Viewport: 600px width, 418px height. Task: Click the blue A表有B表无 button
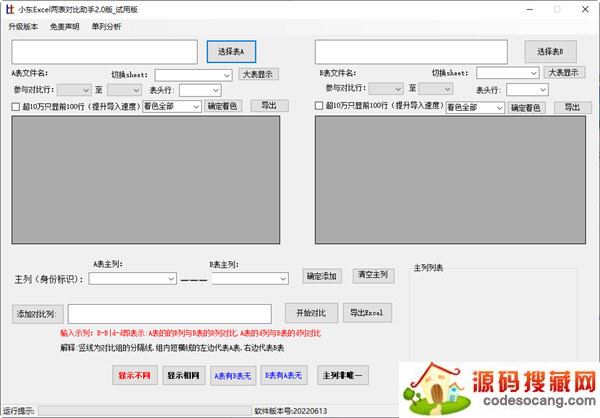pyautogui.click(x=233, y=376)
